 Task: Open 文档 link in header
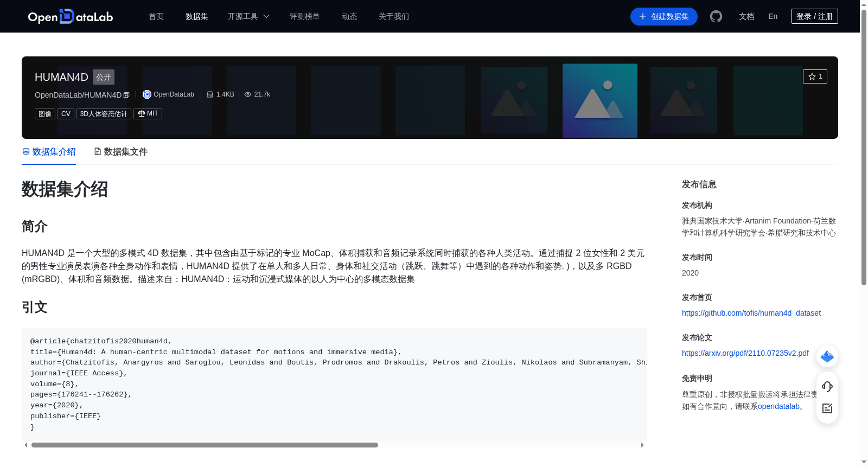pyautogui.click(x=746, y=16)
